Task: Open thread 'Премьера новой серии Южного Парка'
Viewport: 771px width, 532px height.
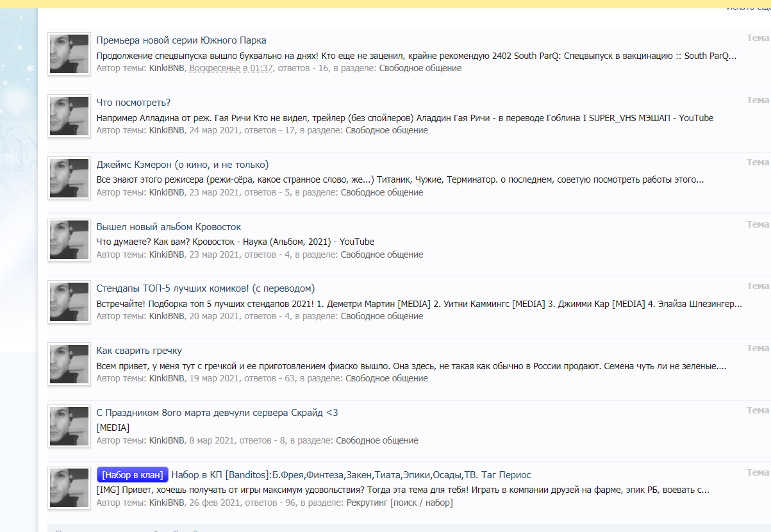Action: (x=181, y=40)
